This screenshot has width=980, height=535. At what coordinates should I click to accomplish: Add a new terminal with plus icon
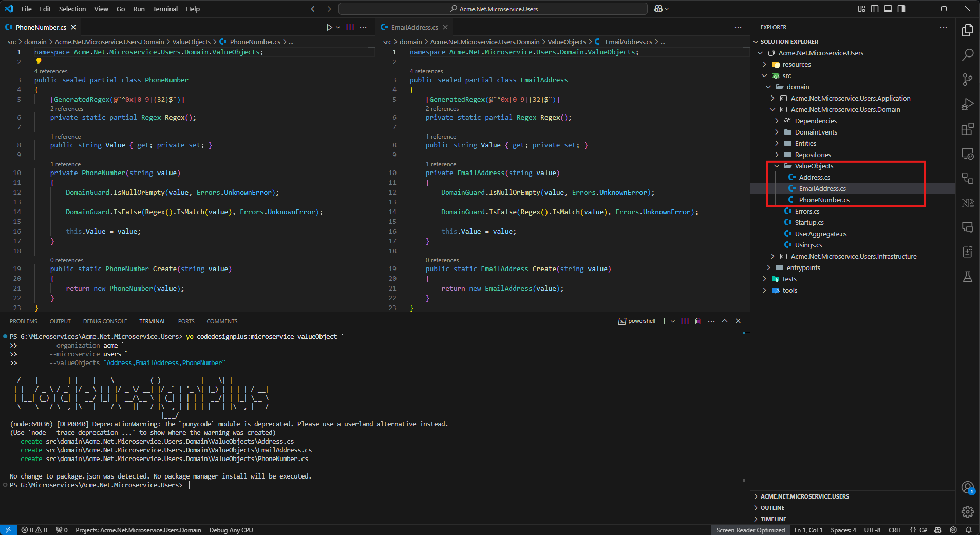click(x=664, y=321)
